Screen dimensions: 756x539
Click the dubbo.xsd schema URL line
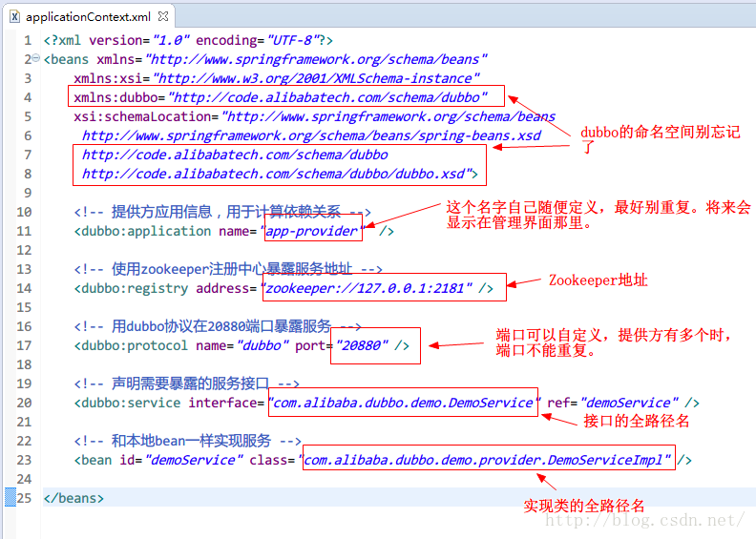[280, 174]
